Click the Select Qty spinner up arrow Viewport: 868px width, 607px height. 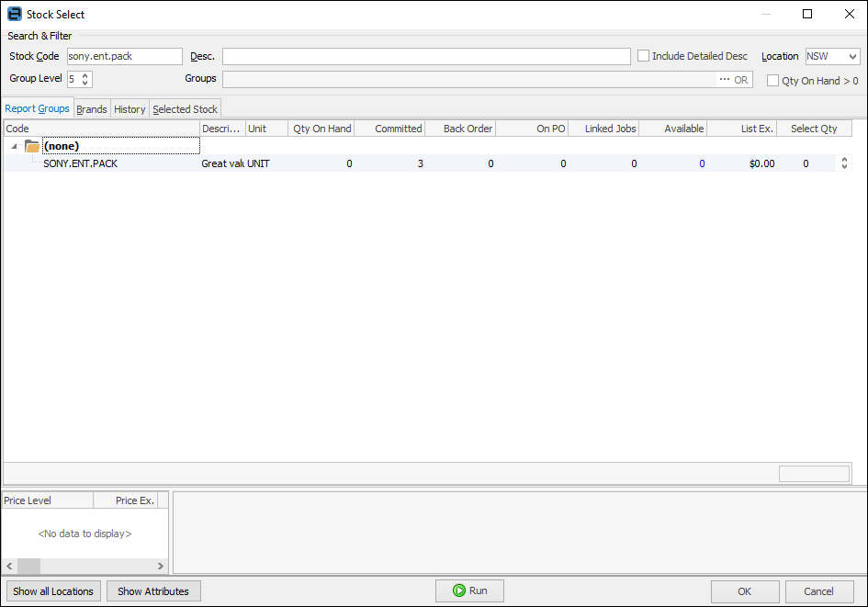point(844,159)
